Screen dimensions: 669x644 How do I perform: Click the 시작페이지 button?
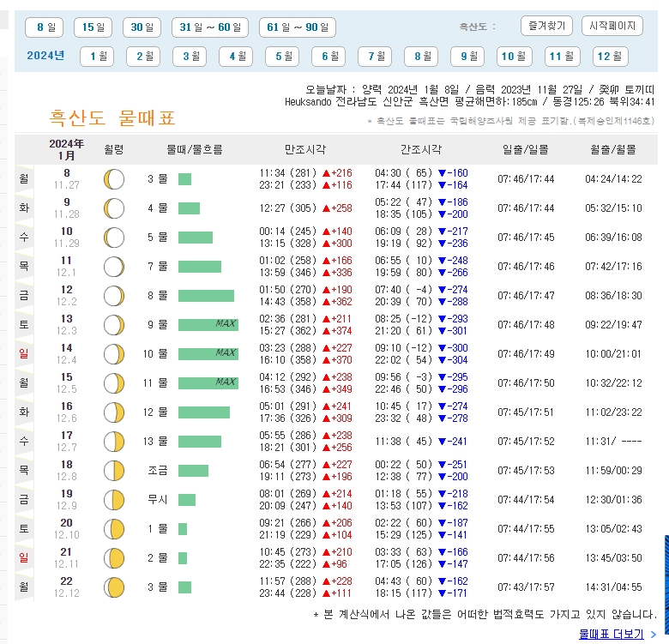coord(612,26)
